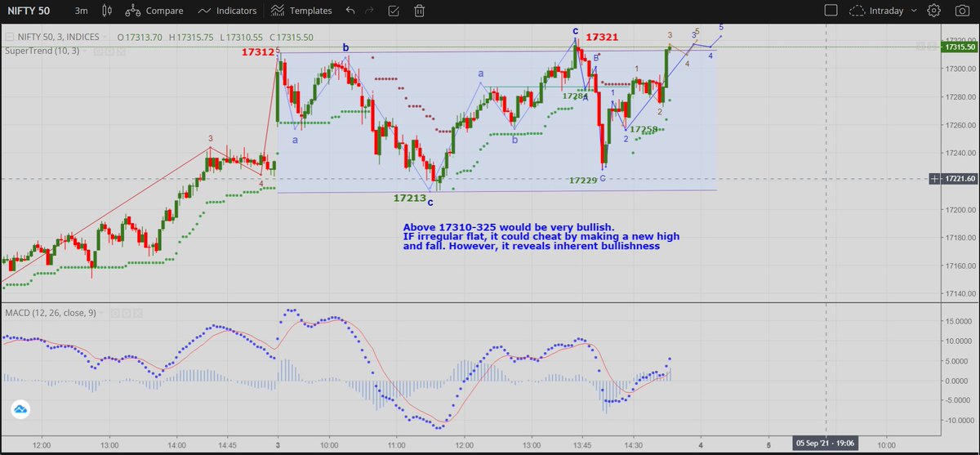This screenshot has width=980, height=455.
Task: Click the Compare symbols button
Action: (x=154, y=11)
